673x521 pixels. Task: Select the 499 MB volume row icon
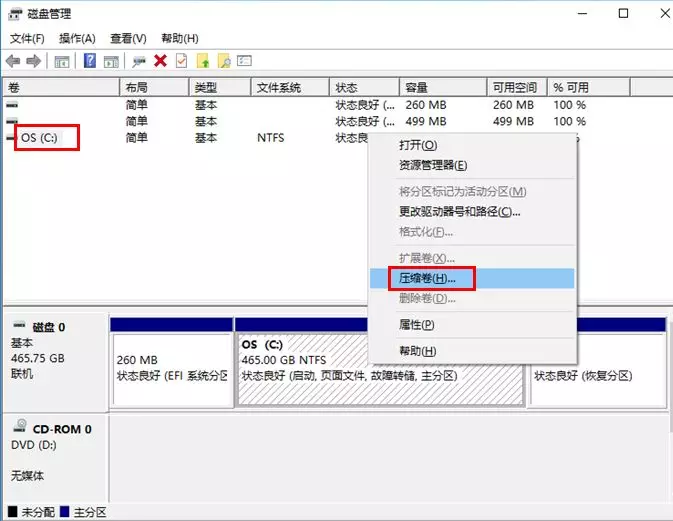pyautogui.click(x=12, y=121)
